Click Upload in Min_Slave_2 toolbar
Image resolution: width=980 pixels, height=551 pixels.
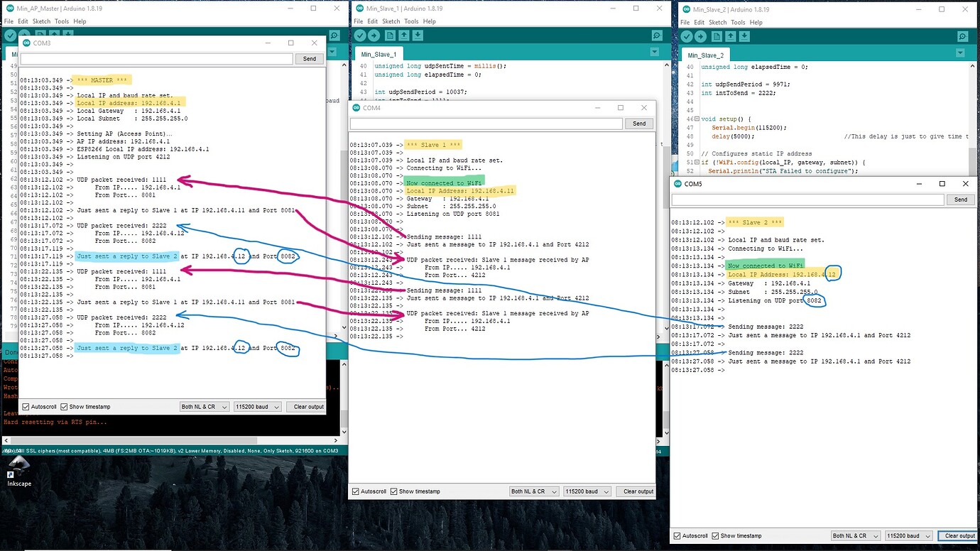click(x=700, y=35)
